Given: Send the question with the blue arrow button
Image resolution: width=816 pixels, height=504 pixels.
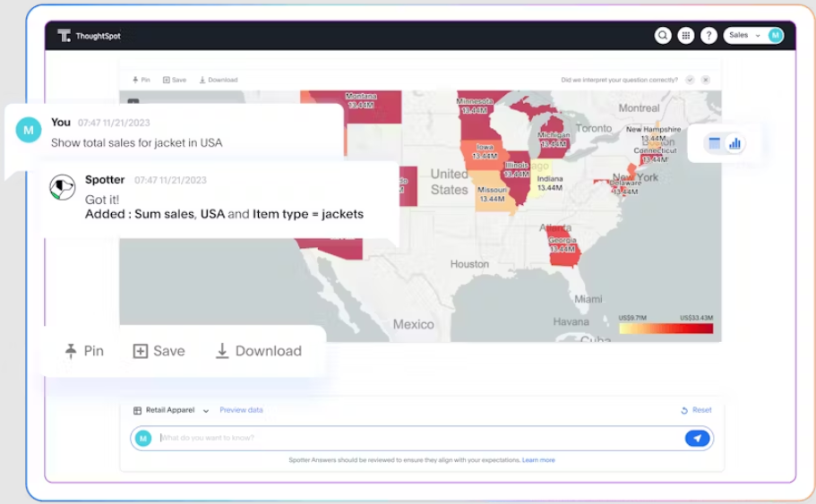Looking at the screenshot, I should pos(698,439).
